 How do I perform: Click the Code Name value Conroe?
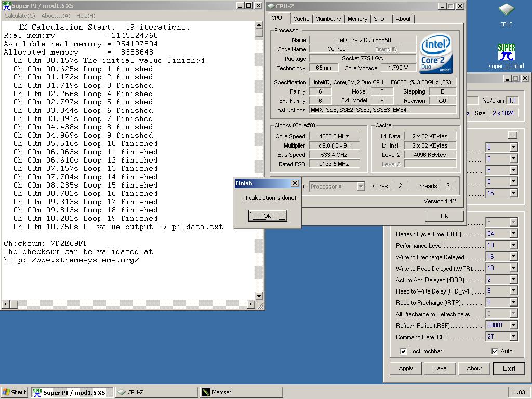click(337, 49)
